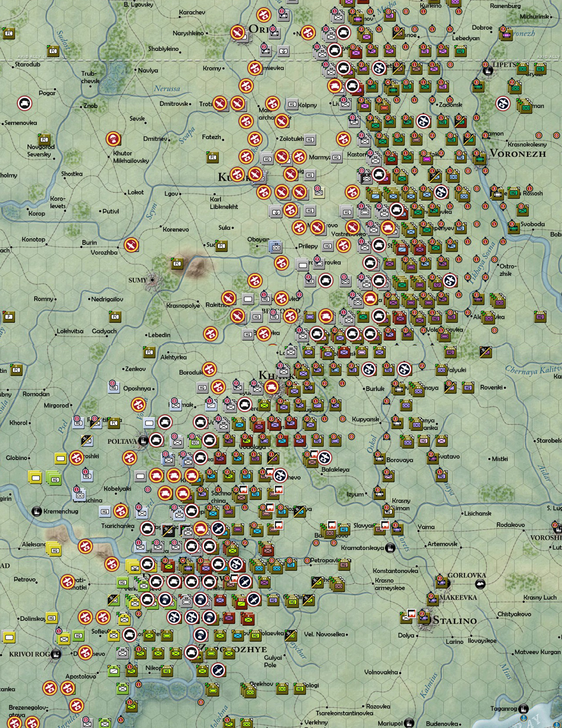Click the Mirgorod town label
The height and width of the screenshot is (728, 562).
(x=56, y=405)
